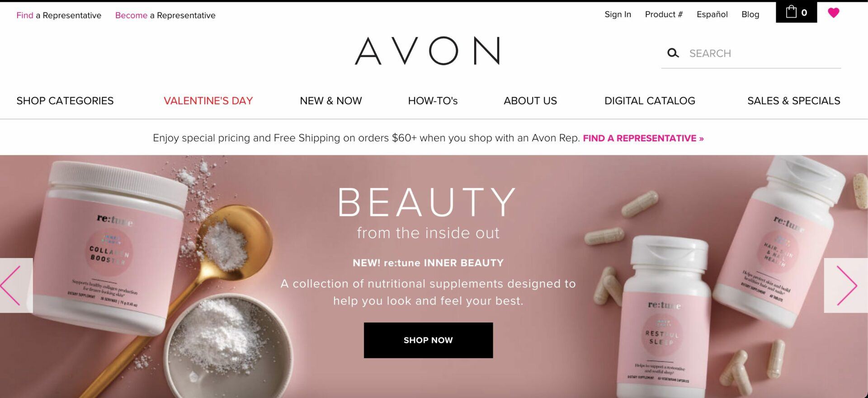Open the Shop Categories menu
Image resolution: width=868 pixels, height=398 pixels.
[x=65, y=101]
